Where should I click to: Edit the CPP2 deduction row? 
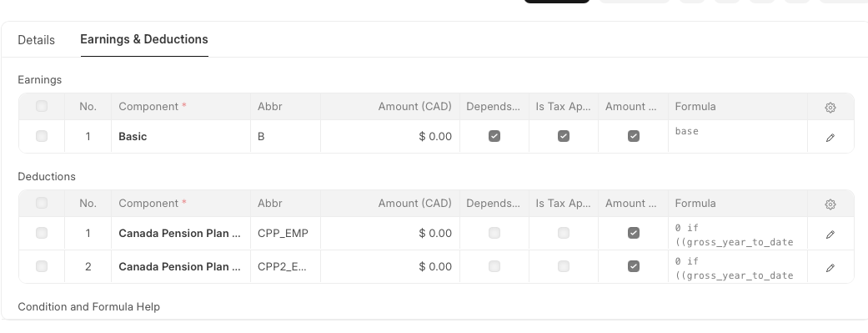pyautogui.click(x=830, y=268)
